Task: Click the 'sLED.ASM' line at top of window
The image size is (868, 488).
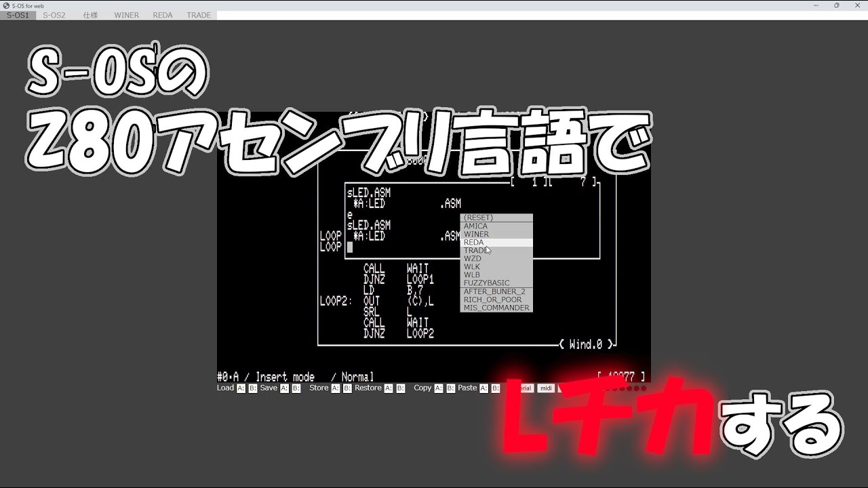Action: point(369,192)
